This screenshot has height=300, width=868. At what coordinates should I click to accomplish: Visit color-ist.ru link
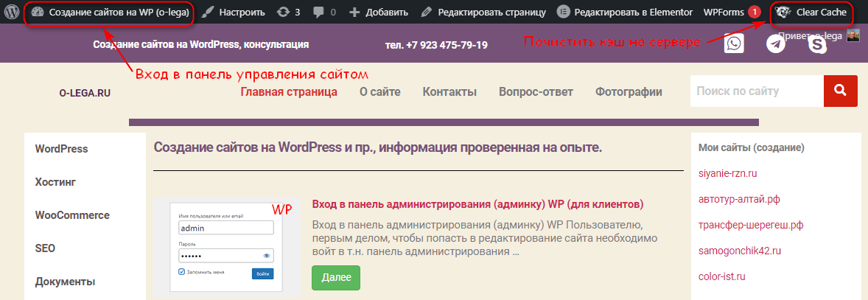(x=722, y=276)
